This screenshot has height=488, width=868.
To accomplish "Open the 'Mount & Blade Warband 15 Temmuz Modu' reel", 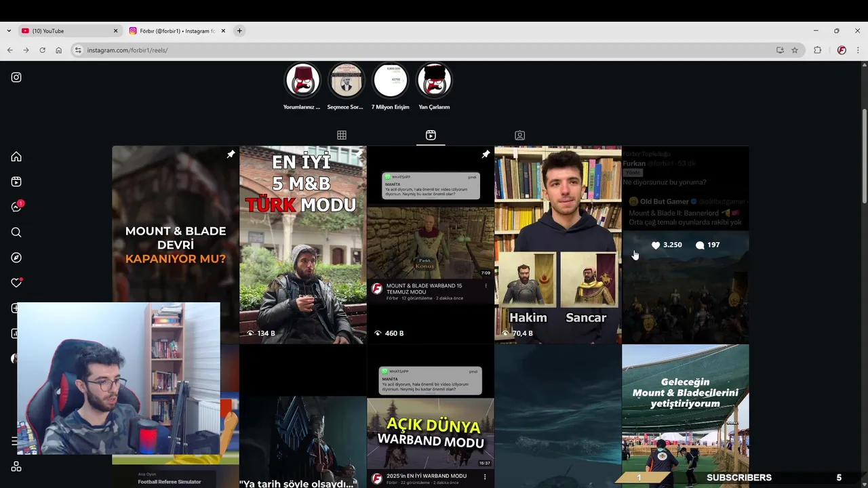I will (x=431, y=245).
